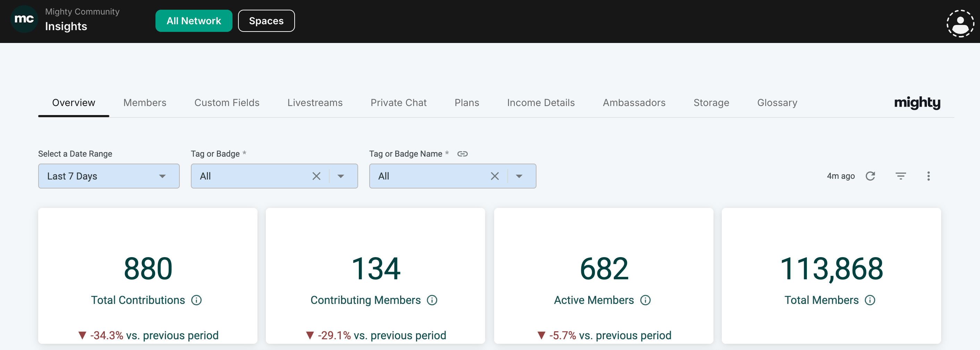
Task: Click the Total Contributions label
Action: [x=138, y=300]
